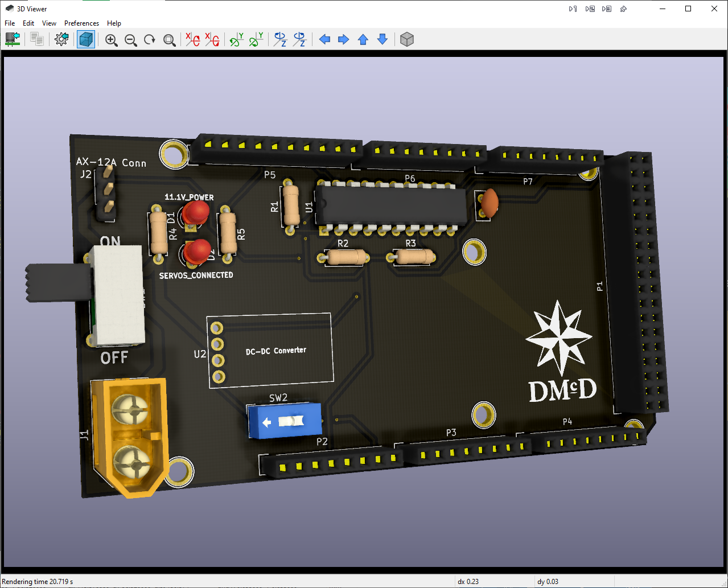Open the display options gear icon
This screenshot has width=728, height=588.
tap(61, 39)
